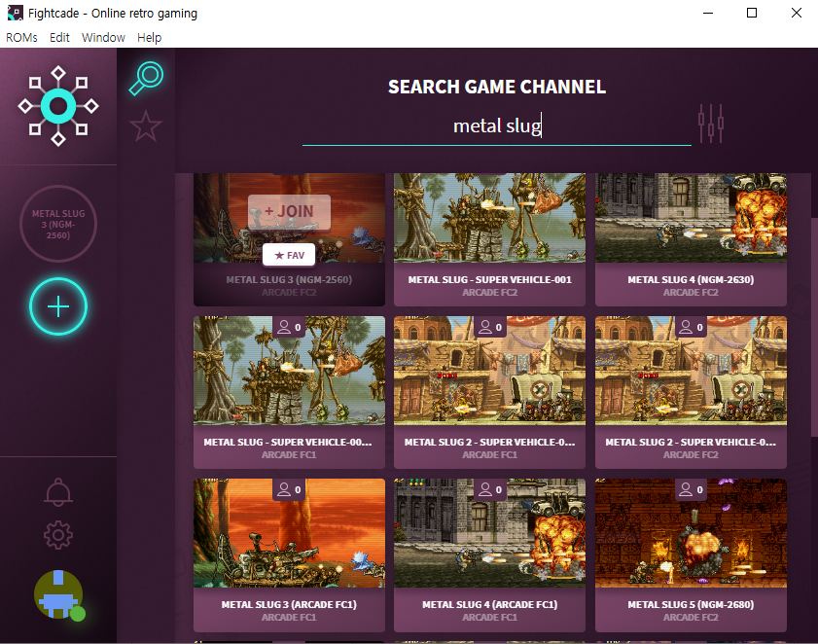Select Metal Slug - Super Vehicle Arcade FC1 thumbnail
This screenshot has width=818, height=644.
coord(289,371)
